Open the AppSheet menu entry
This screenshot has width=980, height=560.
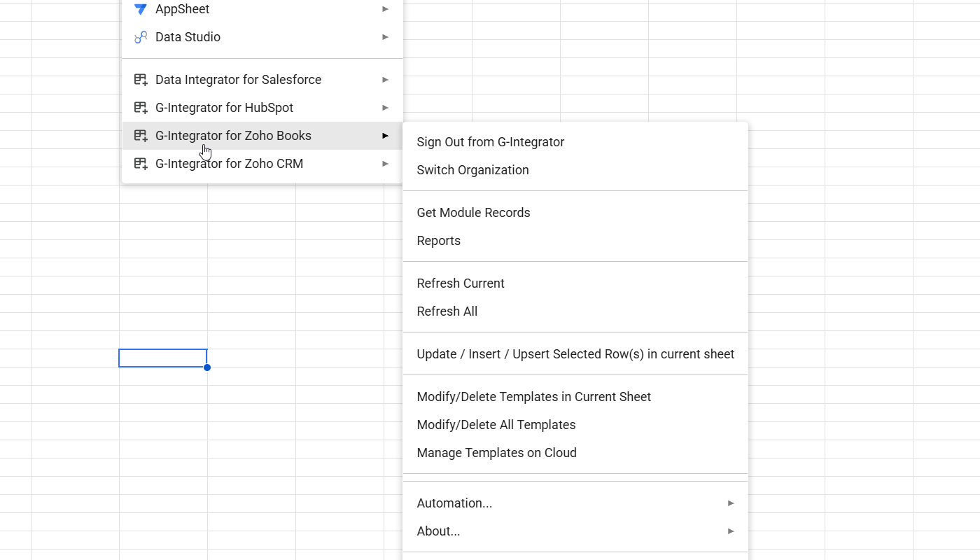[262, 9]
